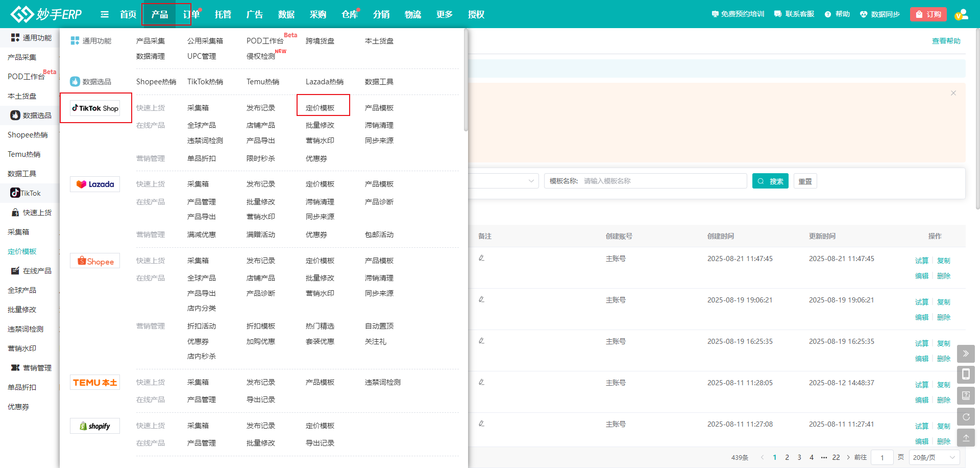Image resolution: width=980 pixels, height=468 pixels.
Task: Click the hamburger menu icon in top bar
Action: 105,14
